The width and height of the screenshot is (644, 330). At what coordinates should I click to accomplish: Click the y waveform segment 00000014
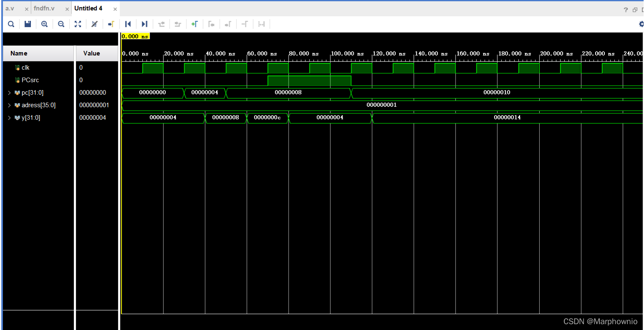[x=507, y=118]
